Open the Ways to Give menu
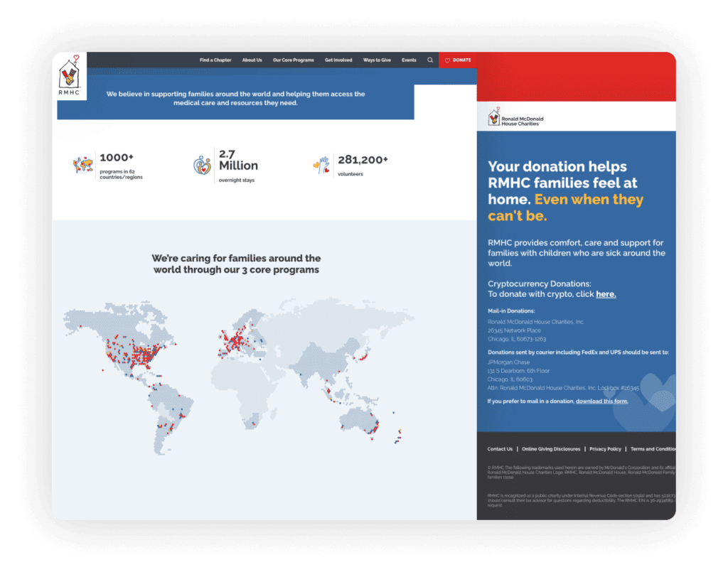The image size is (728, 572). [377, 60]
